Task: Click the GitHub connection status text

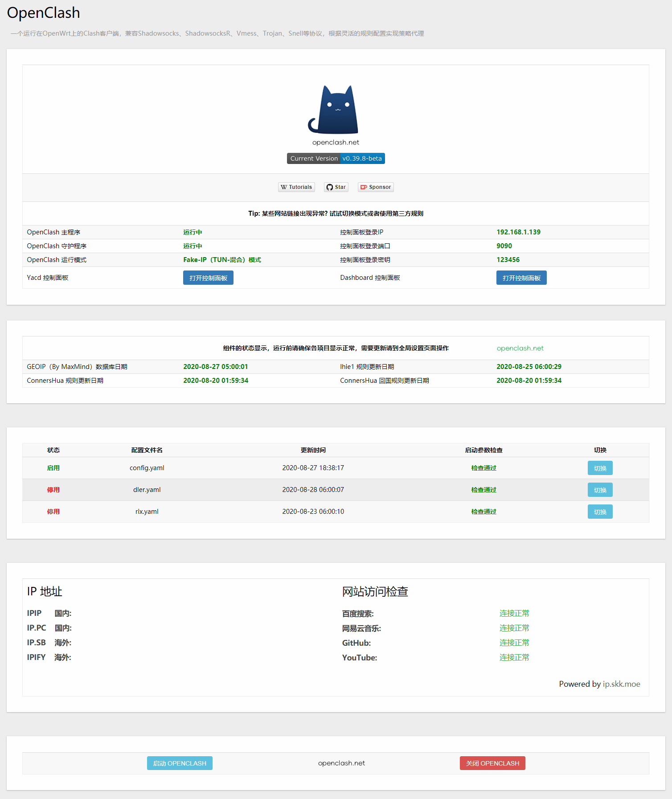Action: [514, 643]
